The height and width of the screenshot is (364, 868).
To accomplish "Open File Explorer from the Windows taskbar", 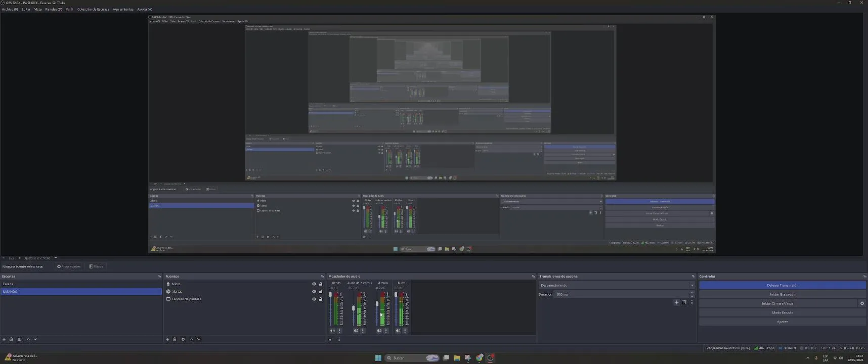I will 457,358.
